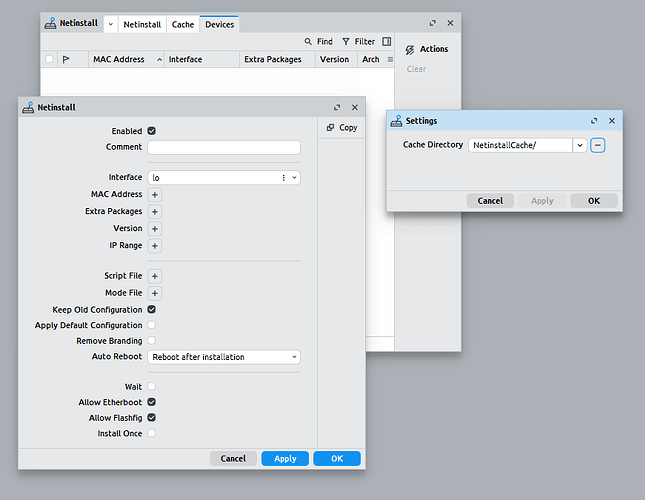645x500 pixels.
Task: Open dropdown next to Netinstall window title
Action: click(x=111, y=24)
